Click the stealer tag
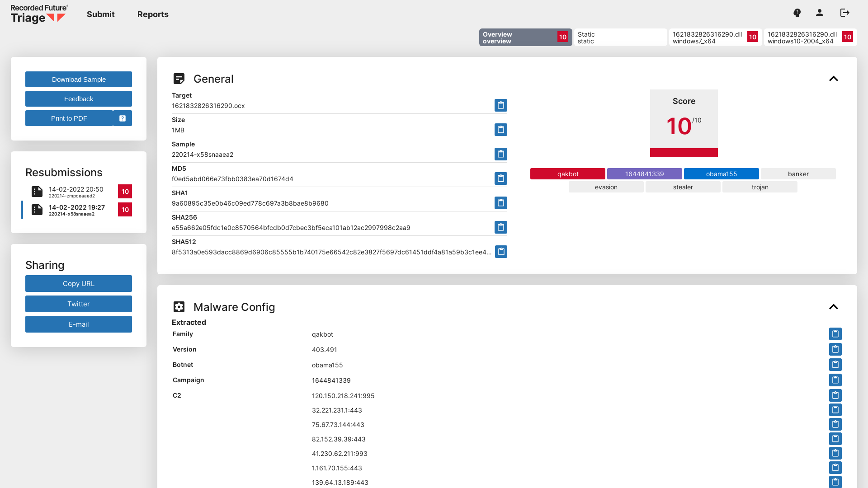 [x=683, y=187]
